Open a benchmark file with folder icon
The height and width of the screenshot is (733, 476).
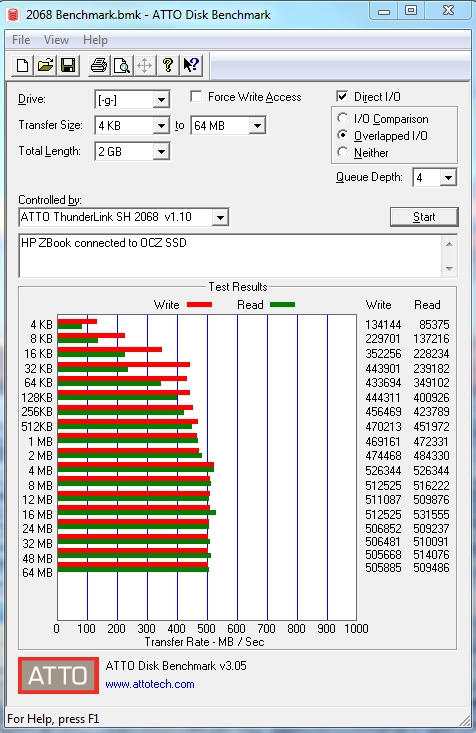click(45, 65)
